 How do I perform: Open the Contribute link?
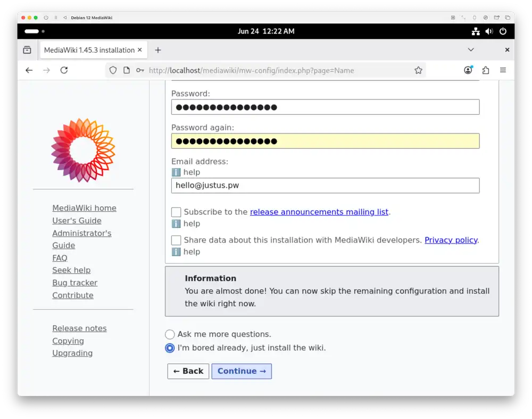click(x=72, y=295)
